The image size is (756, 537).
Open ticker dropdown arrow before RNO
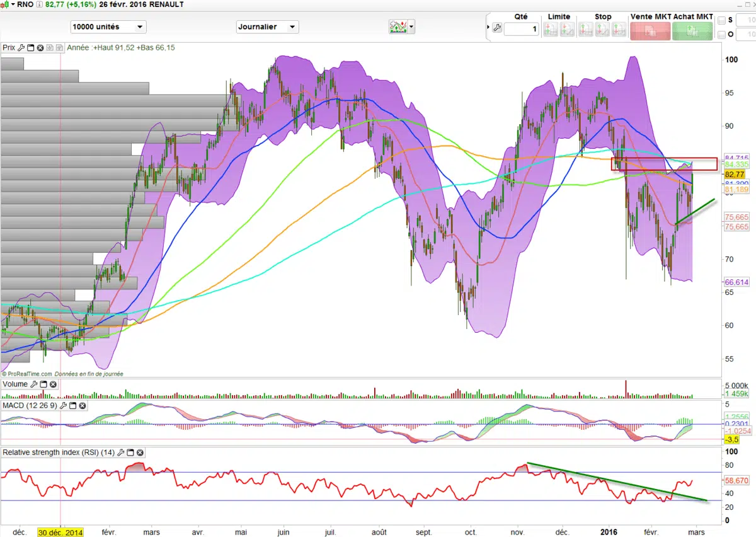(13, 4)
